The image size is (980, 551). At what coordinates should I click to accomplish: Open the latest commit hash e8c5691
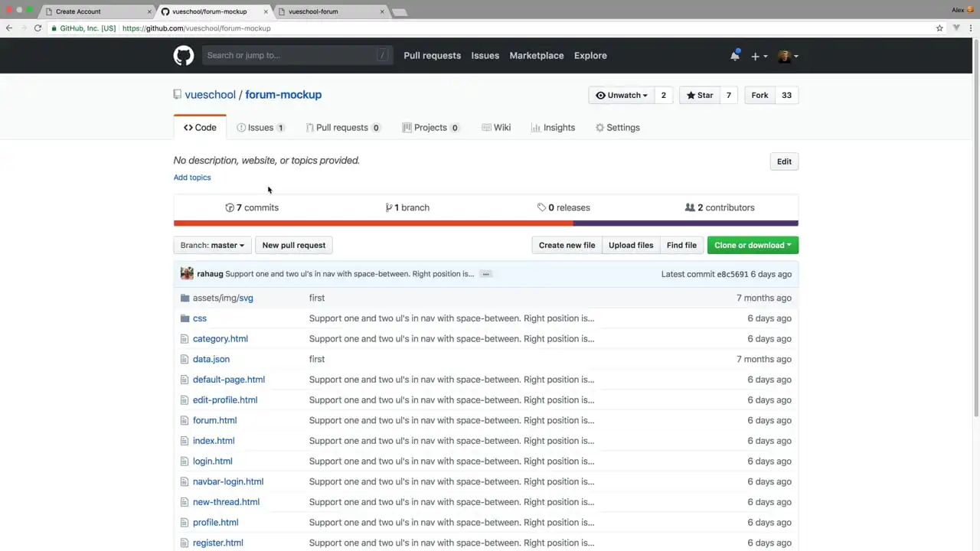click(732, 274)
